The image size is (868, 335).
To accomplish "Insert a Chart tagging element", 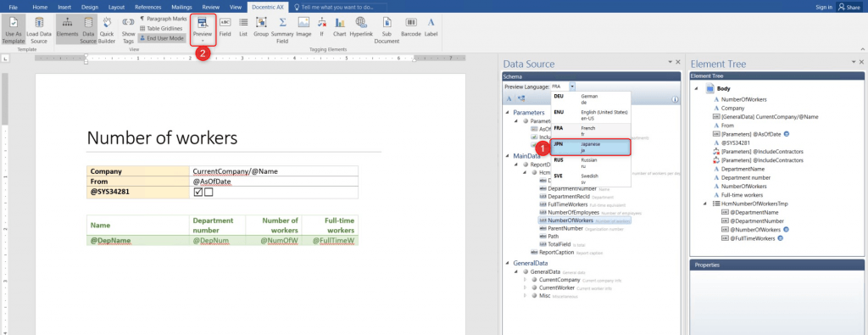I will pyautogui.click(x=340, y=26).
